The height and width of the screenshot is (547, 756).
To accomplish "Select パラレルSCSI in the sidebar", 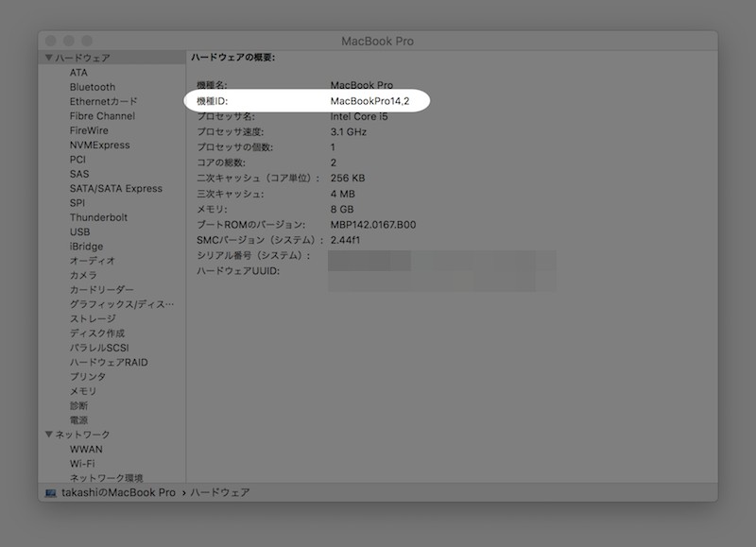I will point(99,348).
